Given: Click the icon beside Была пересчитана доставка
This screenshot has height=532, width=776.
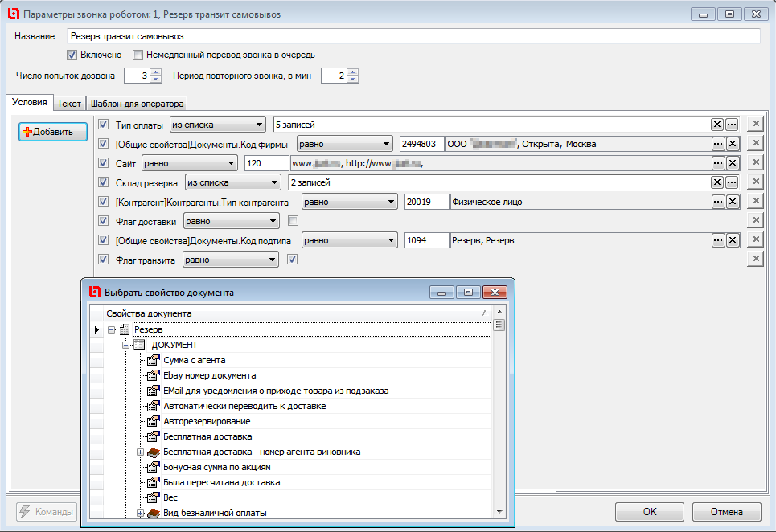Looking at the screenshot, I should click(x=154, y=482).
